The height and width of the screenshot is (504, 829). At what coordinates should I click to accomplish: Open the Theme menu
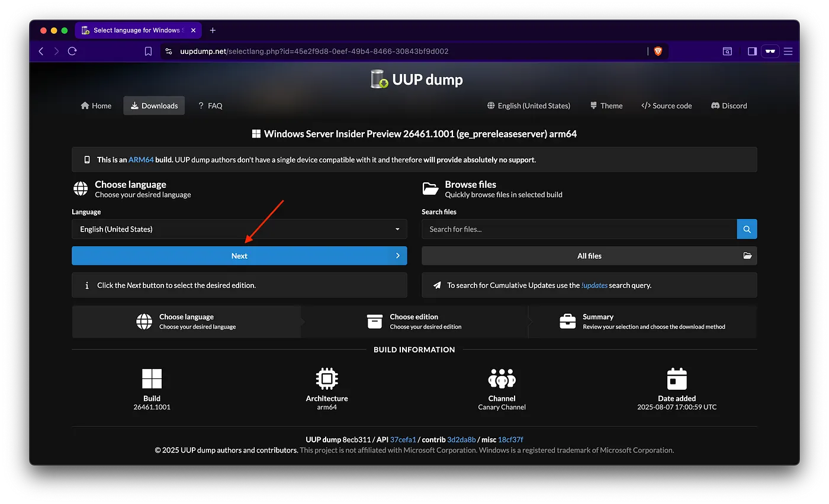pos(606,105)
